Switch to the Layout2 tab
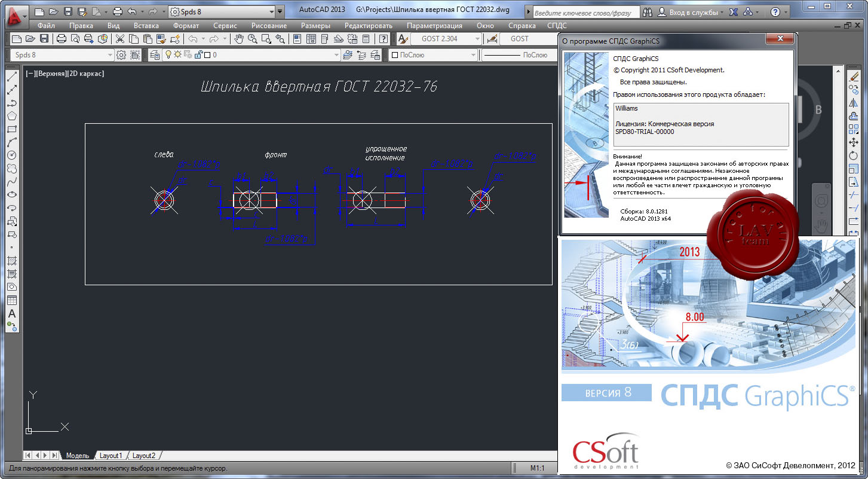This screenshot has height=479, width=868. 143,456
